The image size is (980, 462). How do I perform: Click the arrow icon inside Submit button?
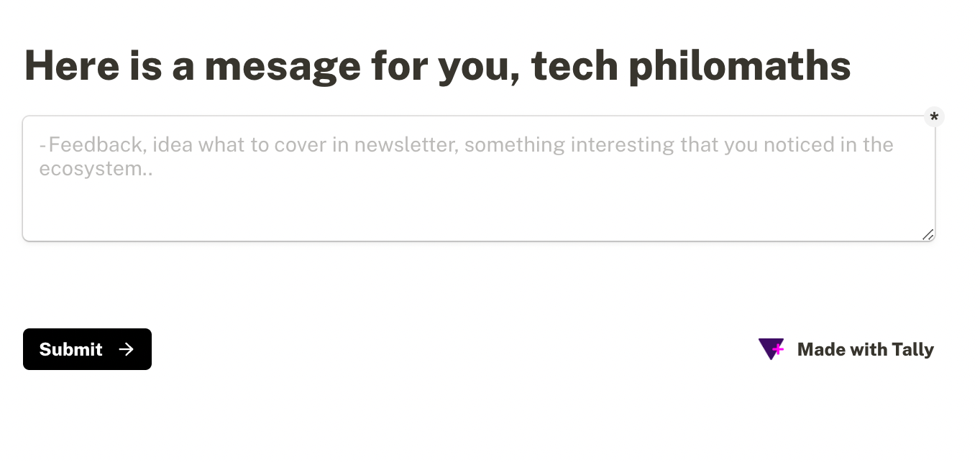click(x=127, y=349)
